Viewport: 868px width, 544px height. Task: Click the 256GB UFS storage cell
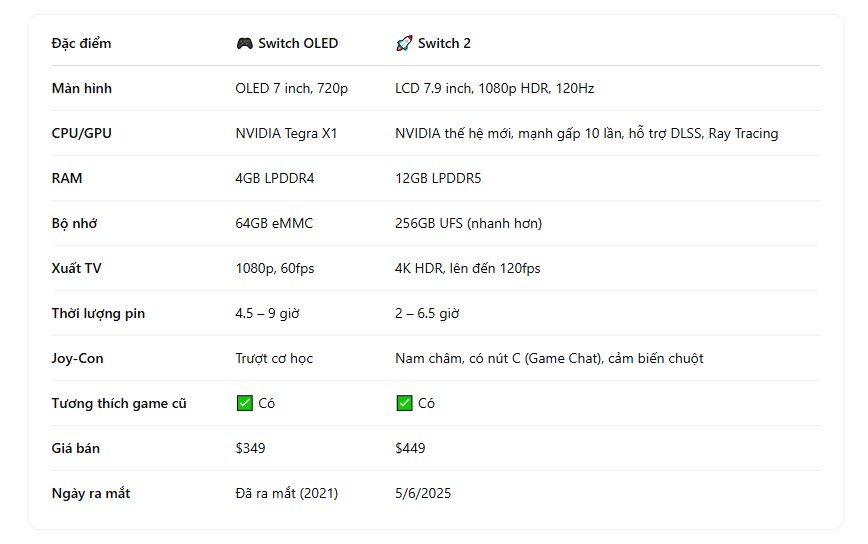tap(468, 224)
